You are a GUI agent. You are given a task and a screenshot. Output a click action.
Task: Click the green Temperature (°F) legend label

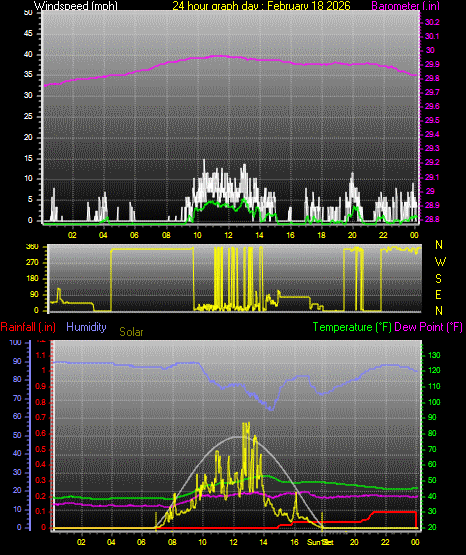click(352, 327)
